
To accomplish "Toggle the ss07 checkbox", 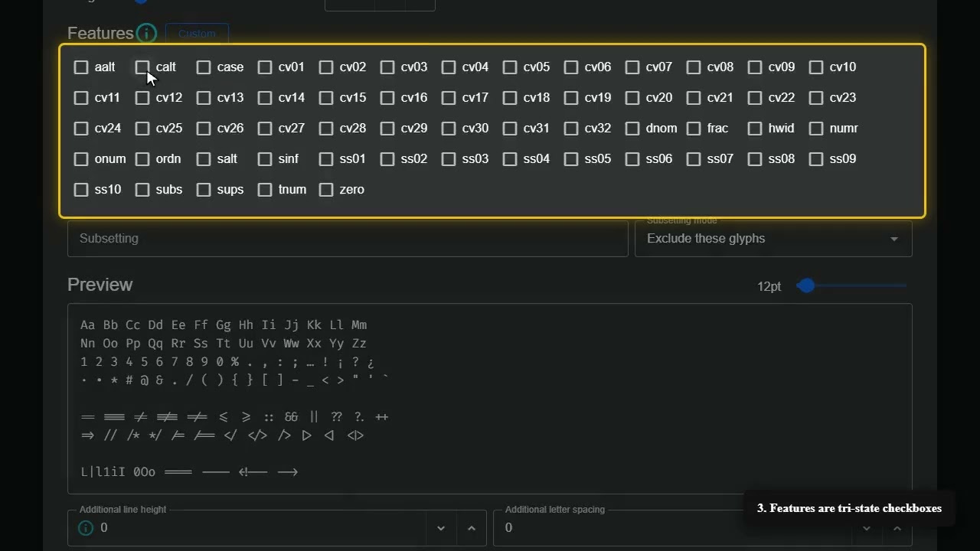I will tap(694, 159).
